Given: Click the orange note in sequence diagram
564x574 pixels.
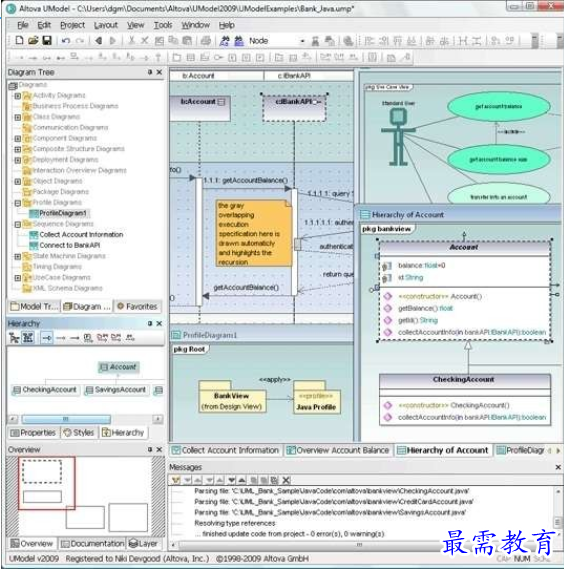Looking at the screenshot, I should pyautogui.click(x=254, y=234).
